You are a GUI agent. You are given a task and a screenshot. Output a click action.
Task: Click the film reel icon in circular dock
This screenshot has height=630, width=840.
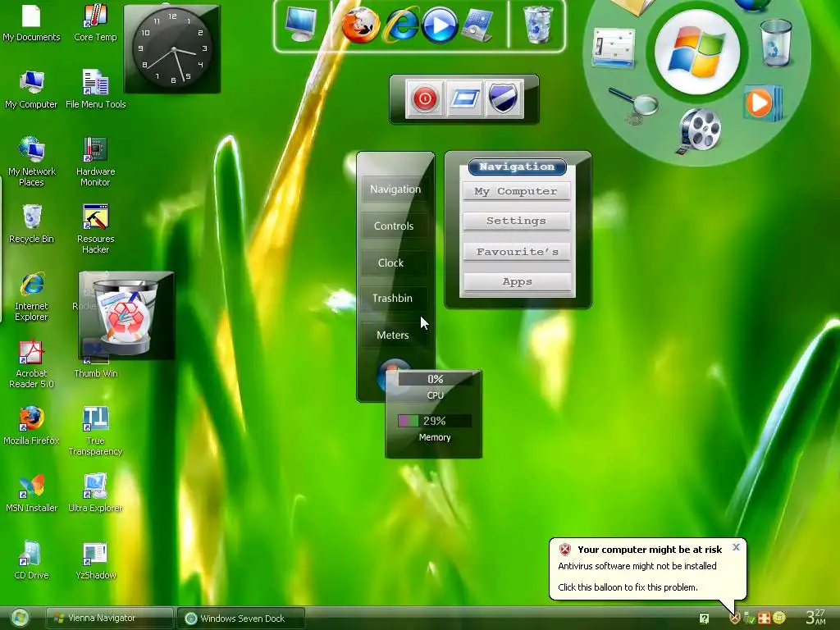pyautogui.click(x=700, y=130)
